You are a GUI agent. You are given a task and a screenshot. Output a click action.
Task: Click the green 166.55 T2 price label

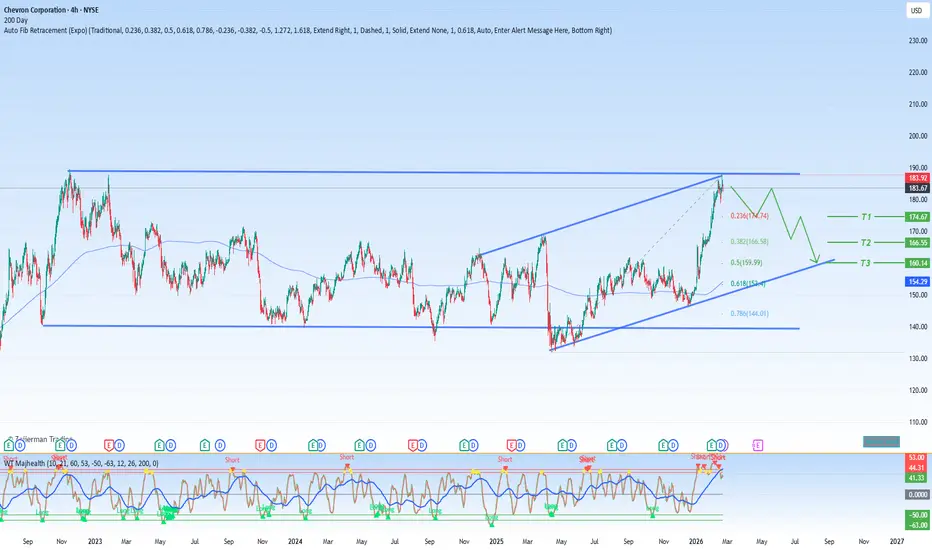[x=917, y=243]
